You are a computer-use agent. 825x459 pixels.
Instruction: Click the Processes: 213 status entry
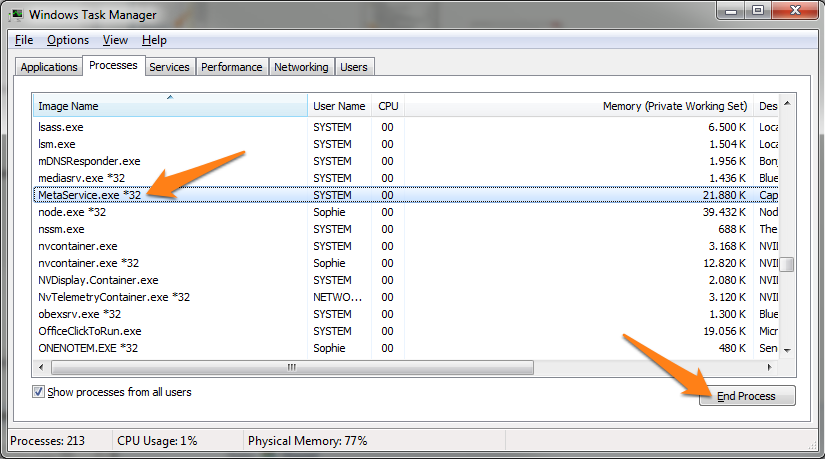(47, 441)
